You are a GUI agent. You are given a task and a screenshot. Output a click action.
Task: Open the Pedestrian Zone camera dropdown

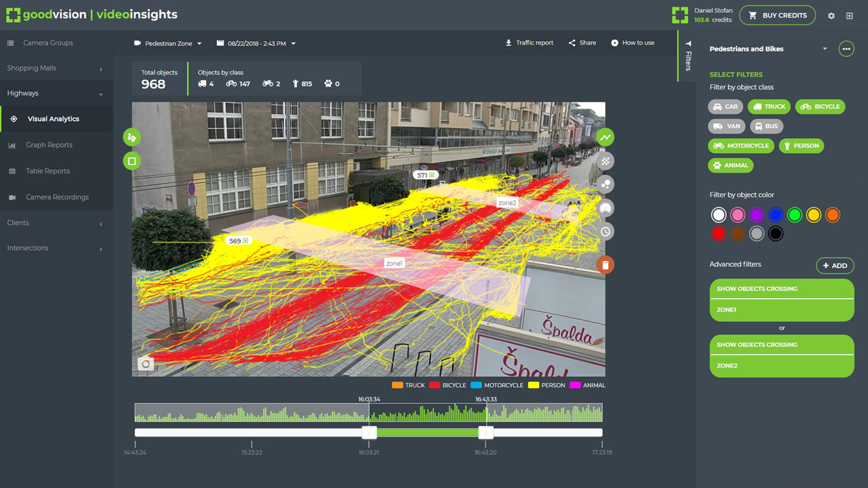click(x=168, y=43)
